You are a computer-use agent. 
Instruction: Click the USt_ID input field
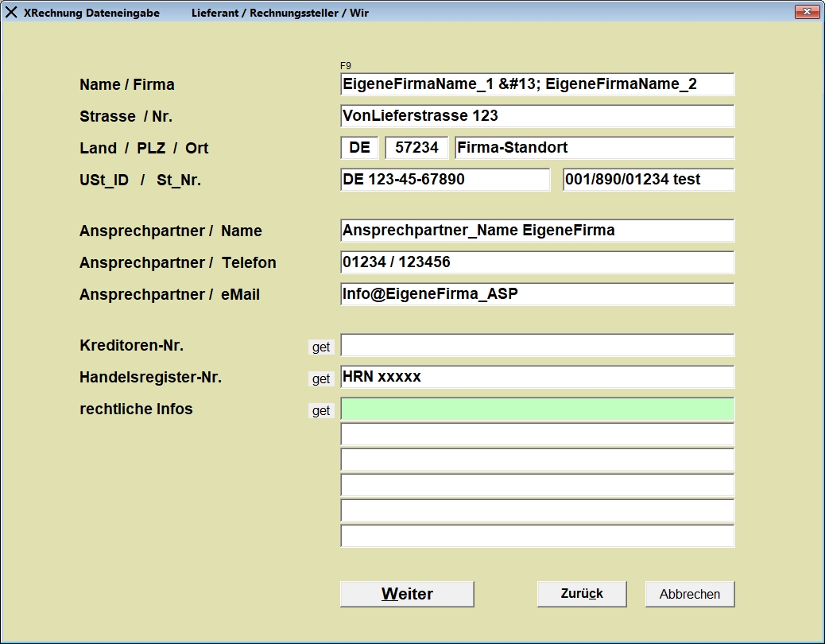444,180
